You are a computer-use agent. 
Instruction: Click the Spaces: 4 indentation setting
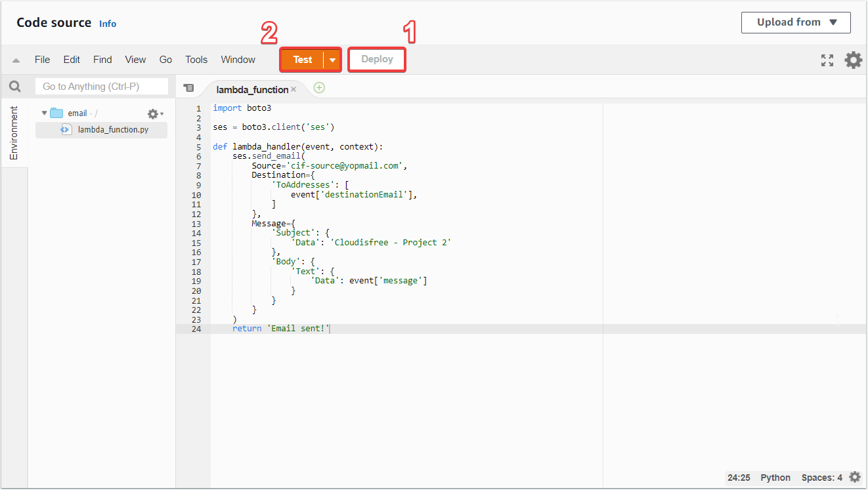point(822,478)
